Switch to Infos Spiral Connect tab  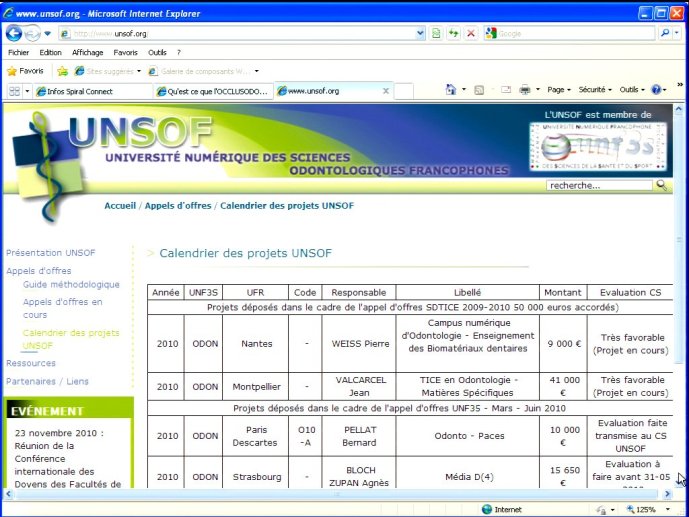(94, 91)
